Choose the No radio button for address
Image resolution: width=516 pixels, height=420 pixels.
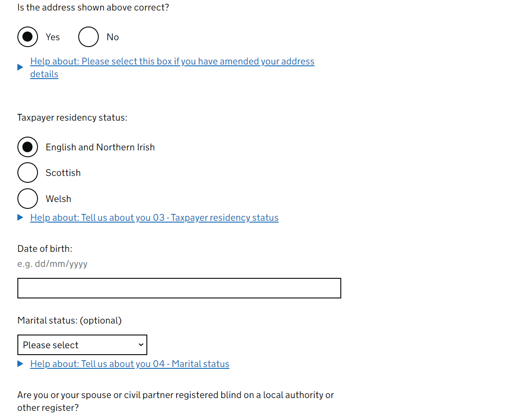click(89, 37)
